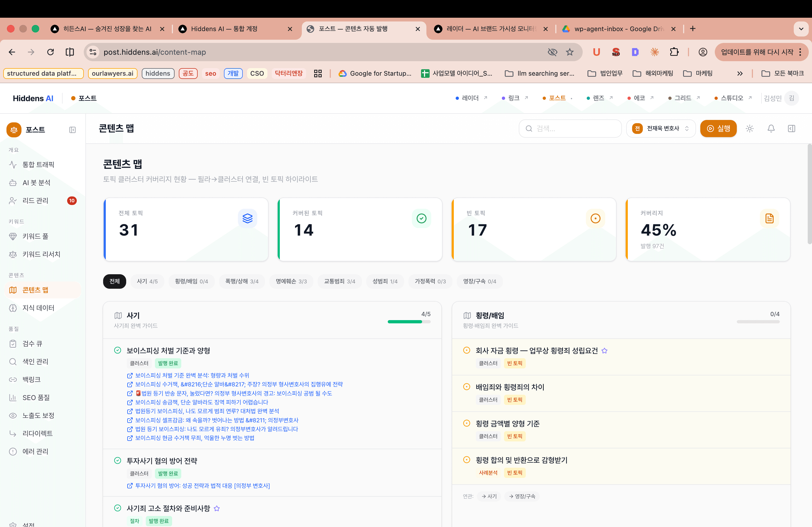812x527 pixels.
Task: Open the 해외마케팅 bookmark folder
Action: coord(653,73)
